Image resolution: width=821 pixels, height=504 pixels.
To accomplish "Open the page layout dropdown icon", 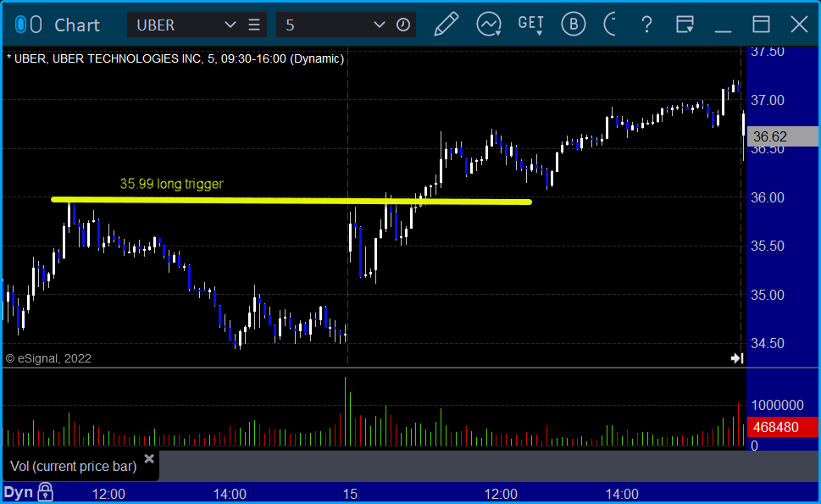I will tap(685, 25).
